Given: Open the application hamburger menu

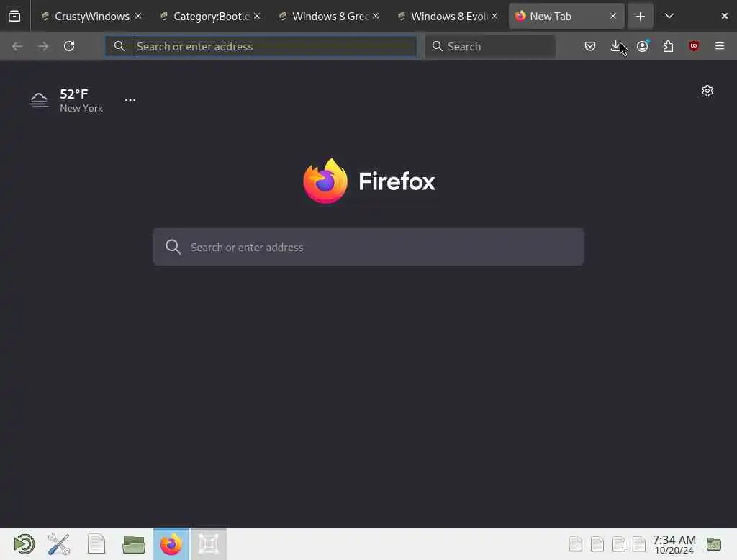Looking at the screenshot, I should coord(720,46).
